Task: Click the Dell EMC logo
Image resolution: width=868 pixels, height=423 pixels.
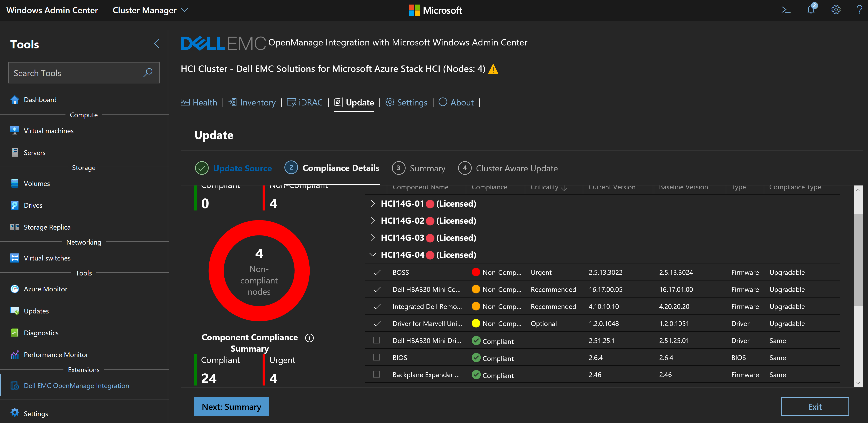Action: tap(223, 43)
